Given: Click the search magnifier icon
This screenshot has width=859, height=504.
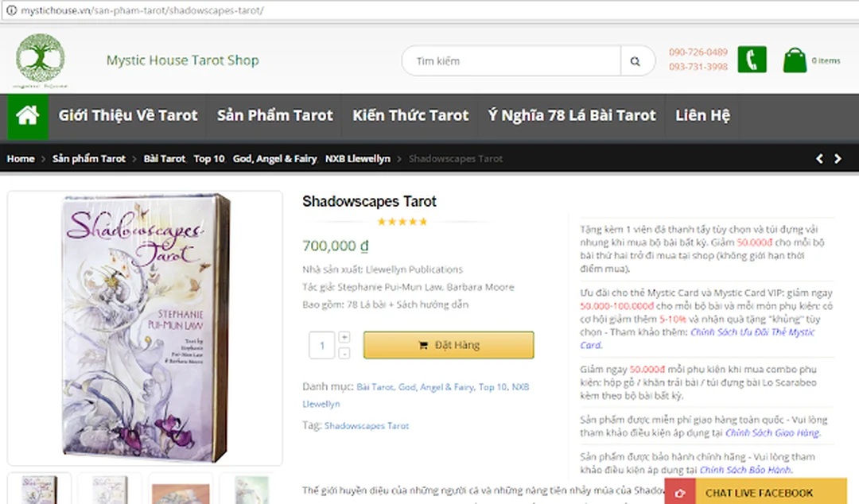Looking at the screenshot, I should click(x=636, y=61).
